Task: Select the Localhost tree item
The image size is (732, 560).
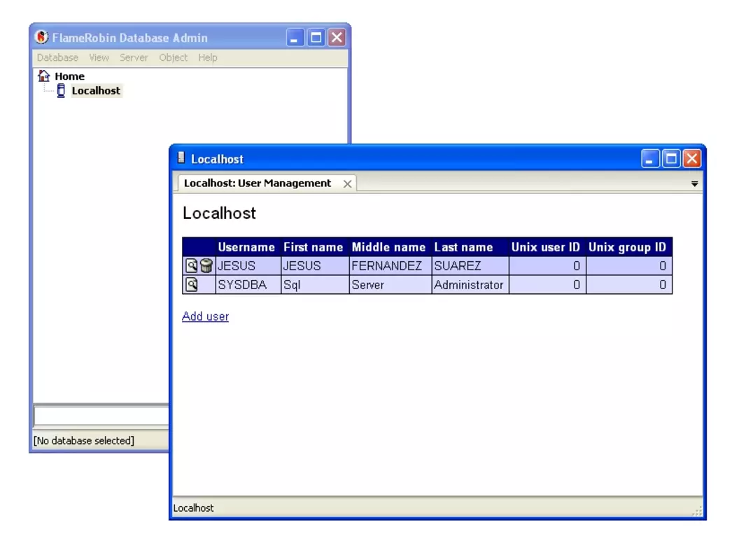Action: [x=96, y=90]
